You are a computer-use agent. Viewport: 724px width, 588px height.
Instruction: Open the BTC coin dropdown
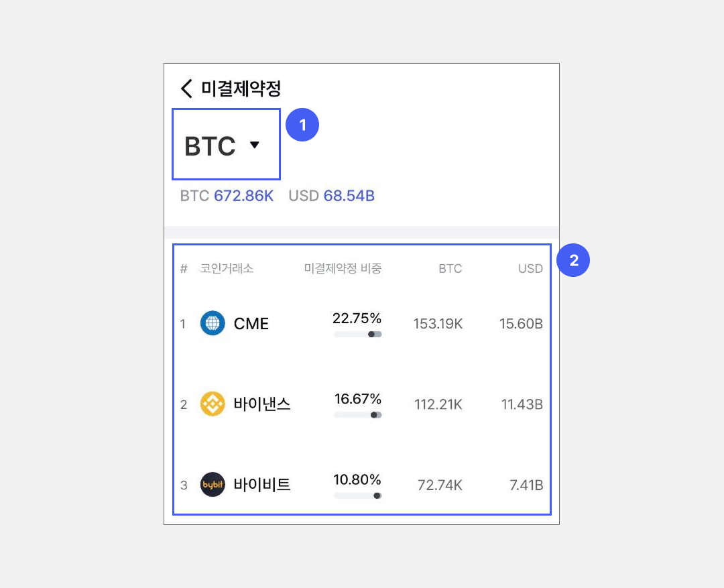[x=210, y=146]
